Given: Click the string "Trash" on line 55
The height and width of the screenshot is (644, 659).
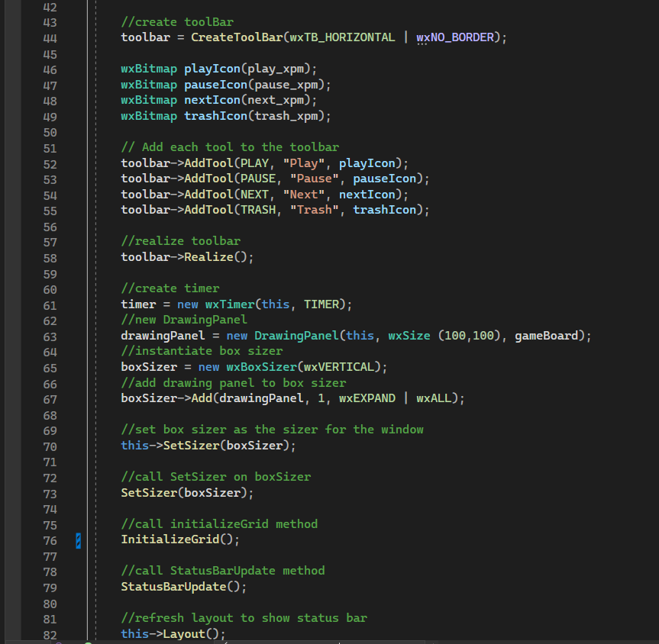Looking at the screenshot, I should pos(313,209).
